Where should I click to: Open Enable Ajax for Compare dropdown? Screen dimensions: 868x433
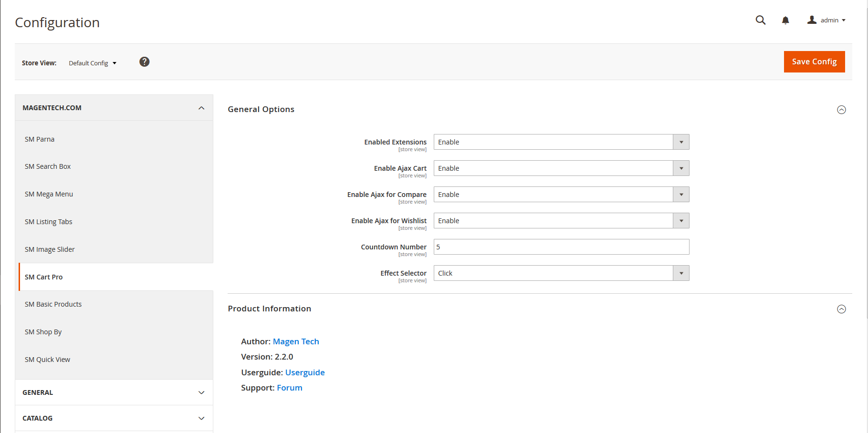coord(561,195)
